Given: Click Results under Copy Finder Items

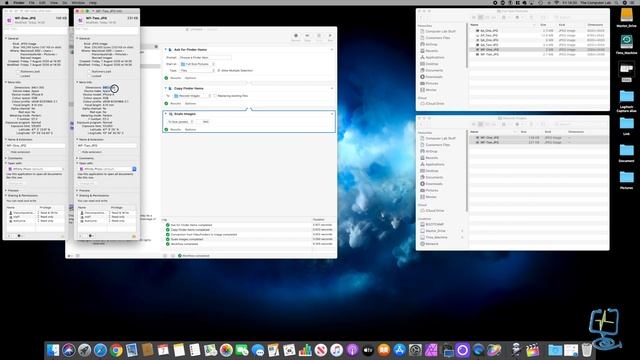Looking at the screenshot, I should click(176, 104).
